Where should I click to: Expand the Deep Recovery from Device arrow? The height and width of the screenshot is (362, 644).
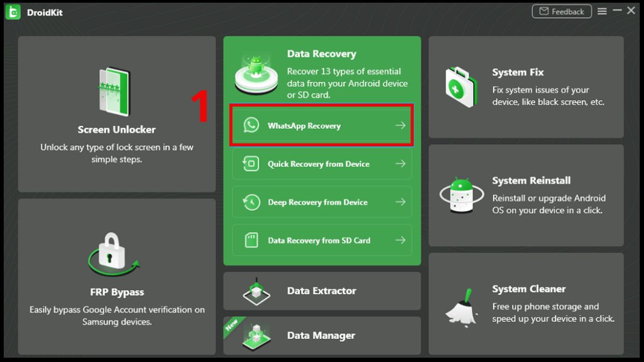[x=400, y=202]
